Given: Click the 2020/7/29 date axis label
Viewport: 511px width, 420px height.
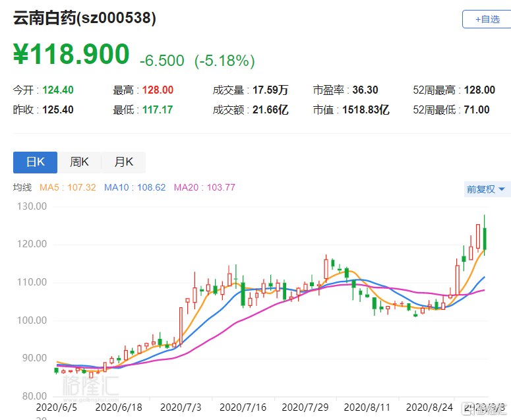Looking at the screenshot, I should (x=305, y=407).
